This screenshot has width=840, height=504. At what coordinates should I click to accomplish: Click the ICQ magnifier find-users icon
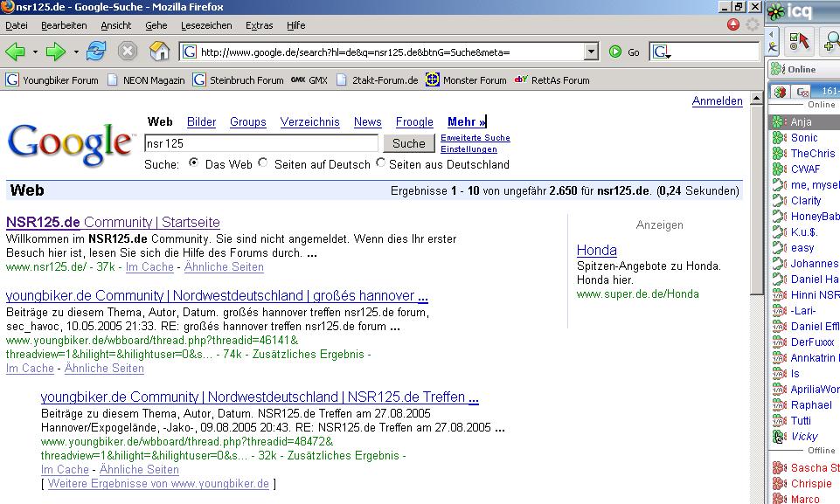pos(831,42)
